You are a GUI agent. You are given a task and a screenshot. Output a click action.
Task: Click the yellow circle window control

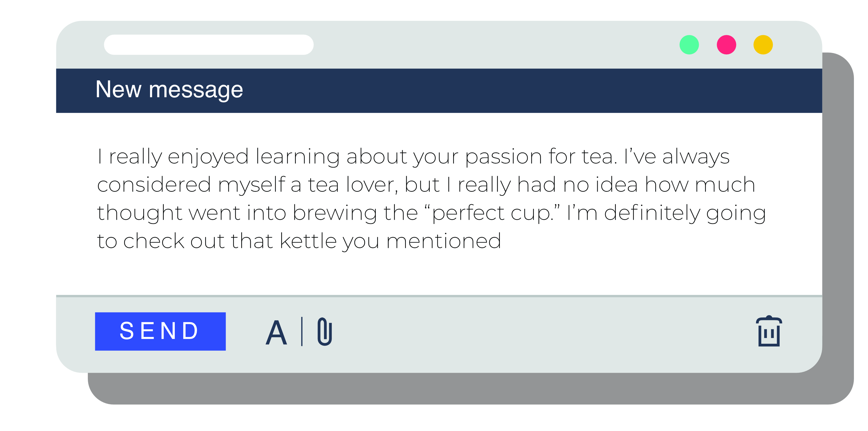coord(763,45)
